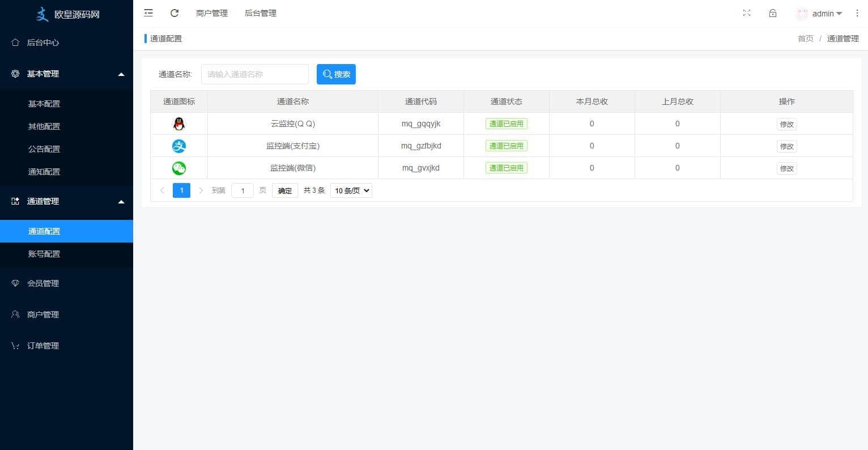This screenshot has height=450, width=868.
Task: Focus the 通道名称 search input field
Action: pyautogui.click(x=255, y=74)
